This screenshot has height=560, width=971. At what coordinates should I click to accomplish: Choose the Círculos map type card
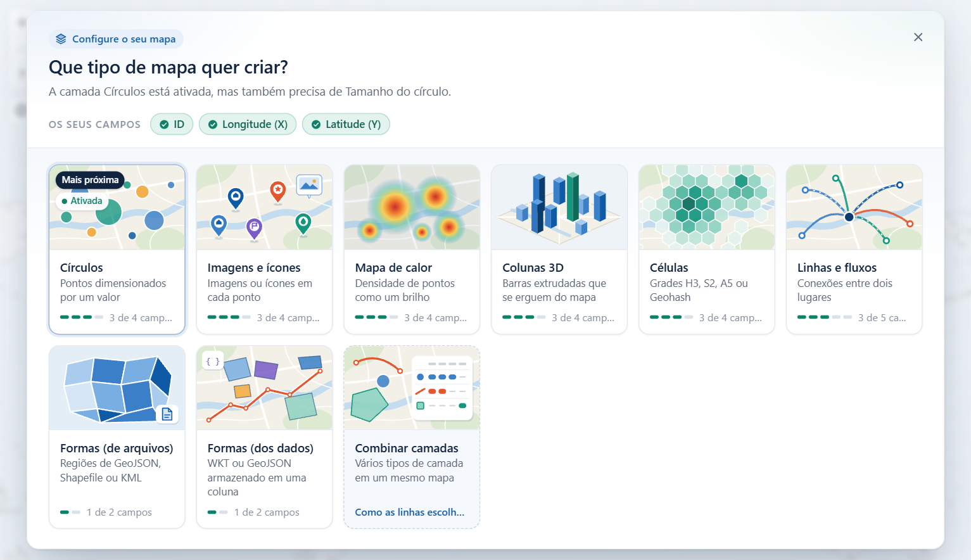(117, 250)
